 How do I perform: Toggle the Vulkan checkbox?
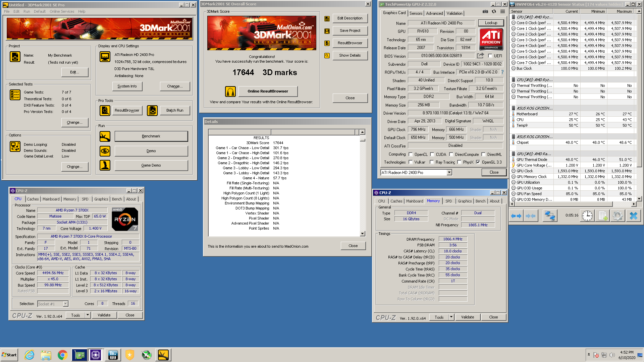[411, 162]
